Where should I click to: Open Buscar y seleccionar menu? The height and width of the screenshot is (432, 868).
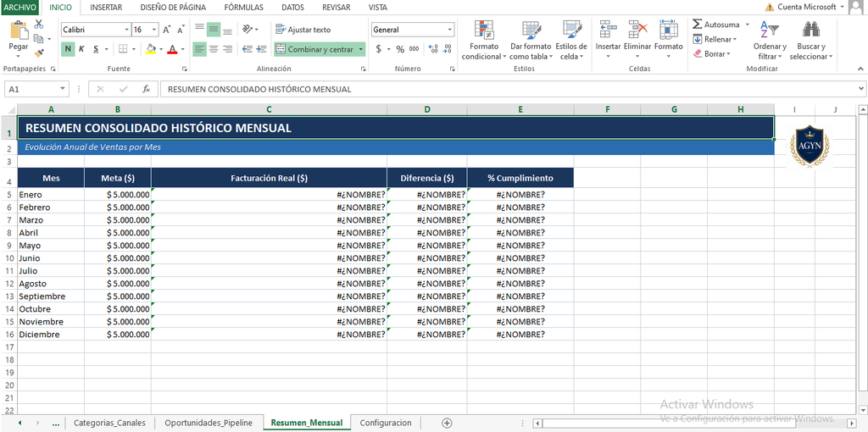pyautogui.click(x=811, y=41)
